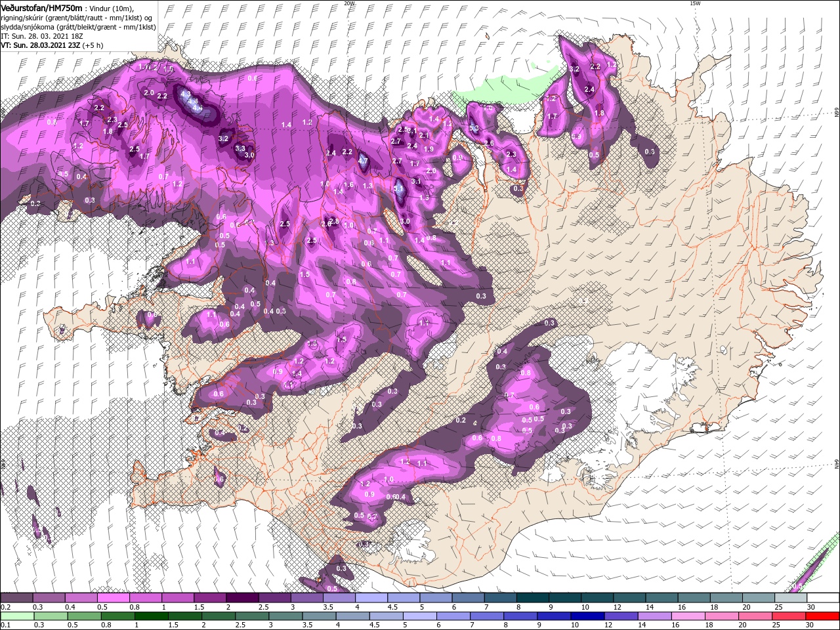Image resolution: width=840 pixels, height=630 pixels.
Task: Click 'rigning/skúrir' text in the legend header
Action: click(x=23, y=18)
